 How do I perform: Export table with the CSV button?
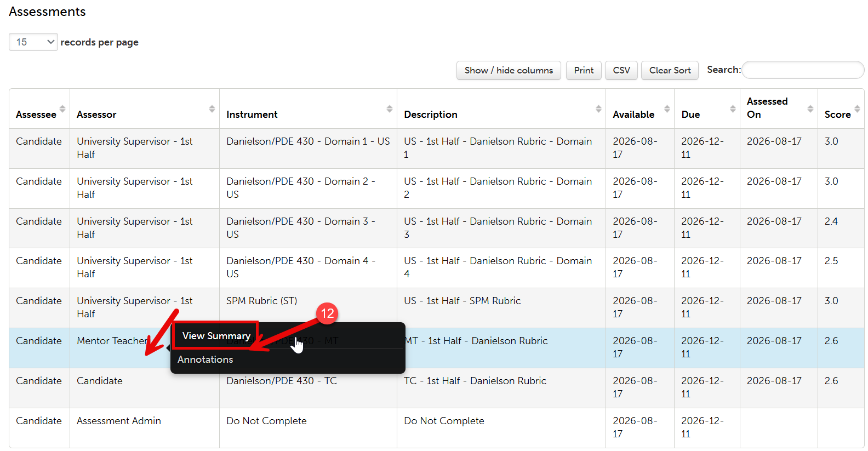tap(621, 70)
